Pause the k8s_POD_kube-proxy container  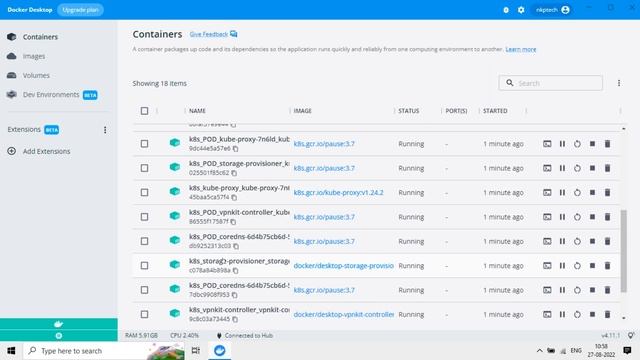tap(562, 144)
